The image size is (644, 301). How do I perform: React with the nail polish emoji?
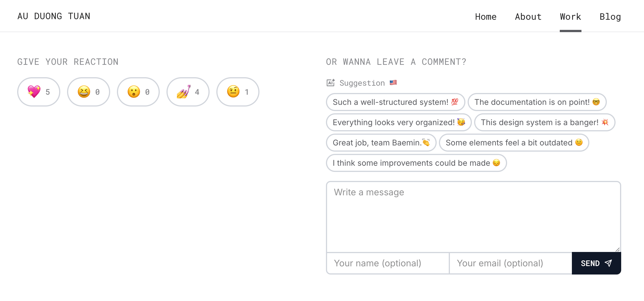[x=188, y=92]
